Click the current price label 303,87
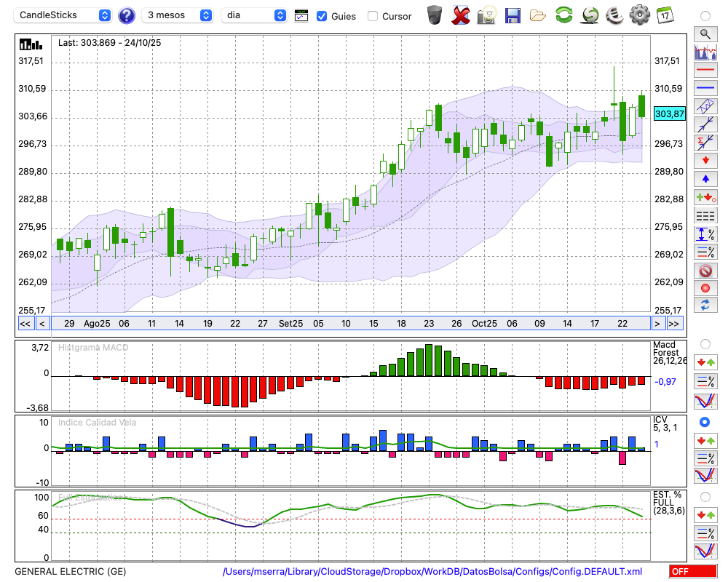This screenshot has width=728, height=582. pos(669,113)
